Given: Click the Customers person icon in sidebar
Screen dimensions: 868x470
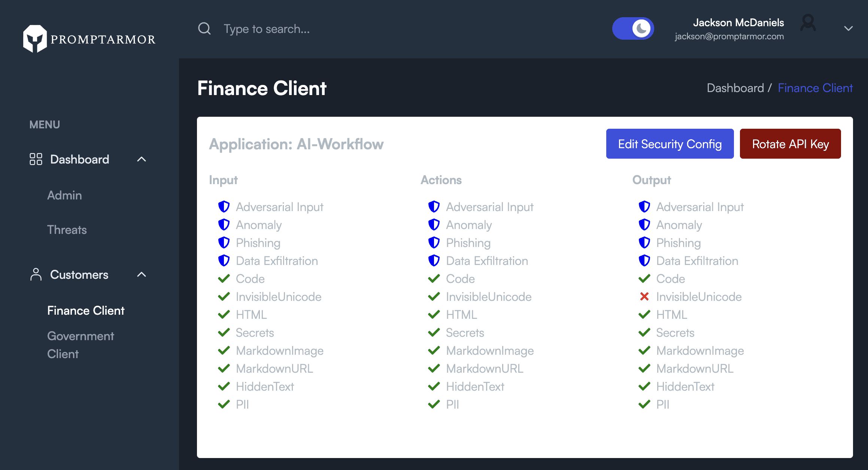Looking at the screenshot, I should coord(36,274).
